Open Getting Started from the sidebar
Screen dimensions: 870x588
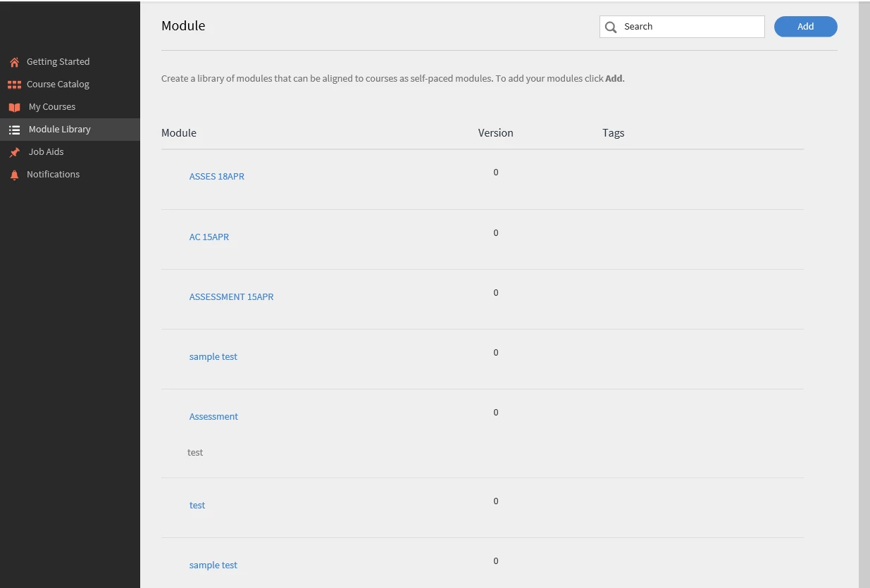coord(58,62)
